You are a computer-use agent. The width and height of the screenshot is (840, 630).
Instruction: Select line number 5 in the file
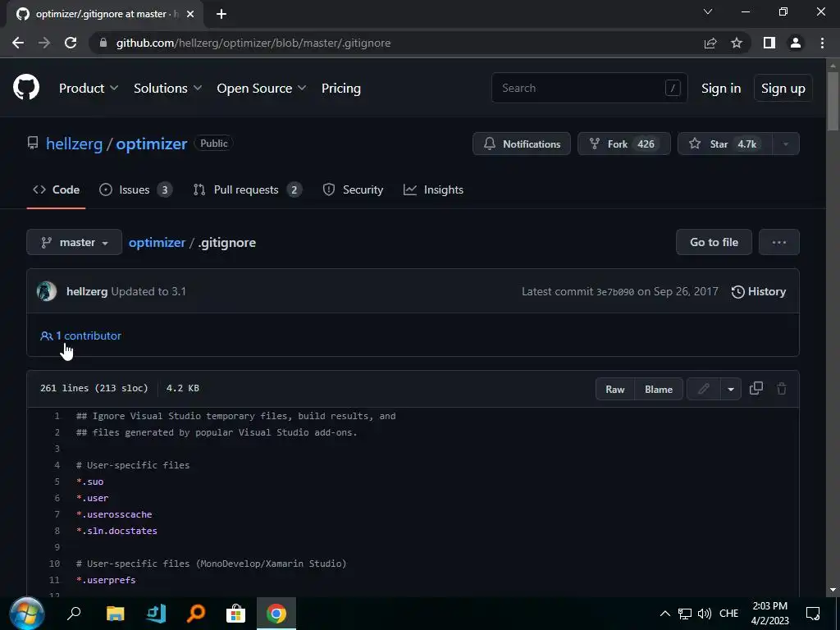click(x=57, y=482)
